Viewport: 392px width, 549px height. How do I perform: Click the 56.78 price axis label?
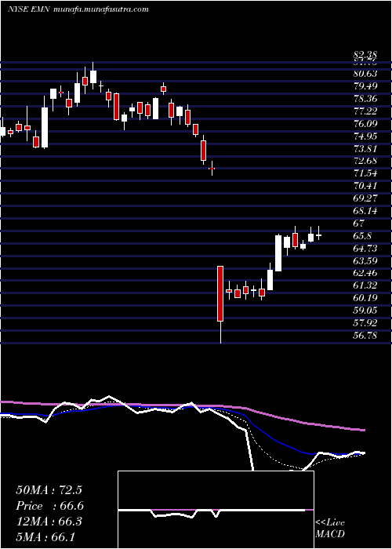tap(365, 336)
